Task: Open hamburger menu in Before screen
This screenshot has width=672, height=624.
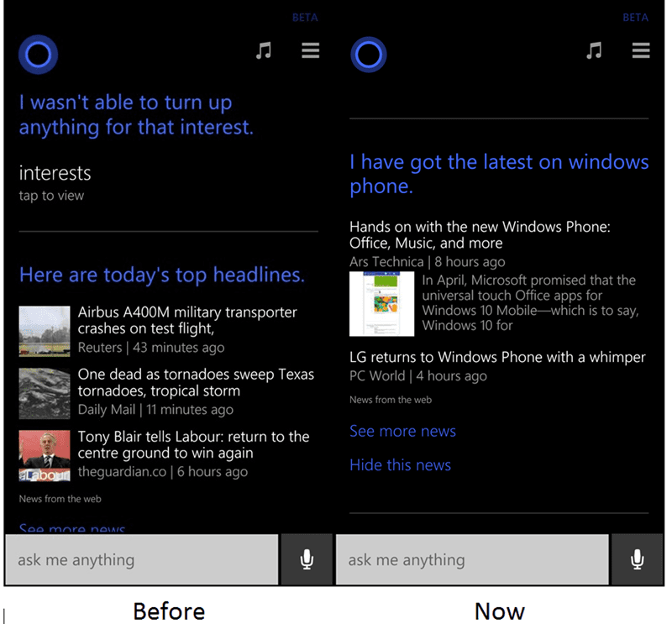Action: [310, 50]
